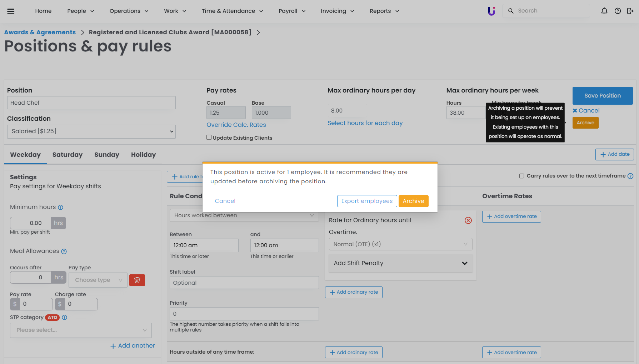639x364 pixels.
Task: Open the notifications bell
Action: [604, 11]
